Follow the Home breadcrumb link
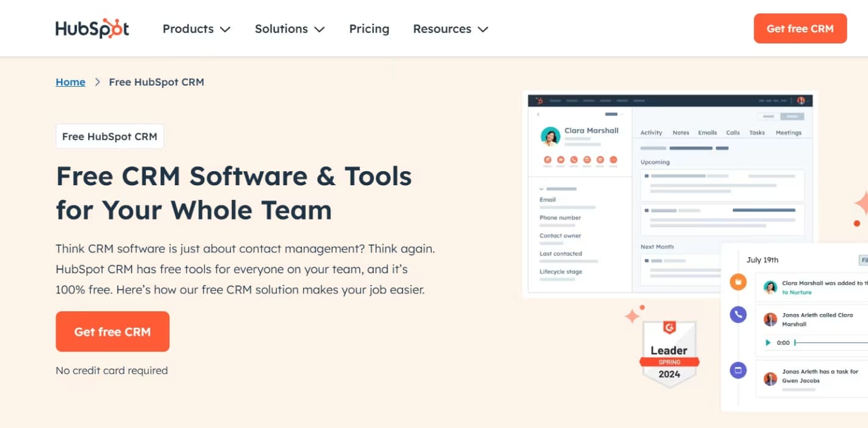The image size is (868, 428). coord(70,81)
